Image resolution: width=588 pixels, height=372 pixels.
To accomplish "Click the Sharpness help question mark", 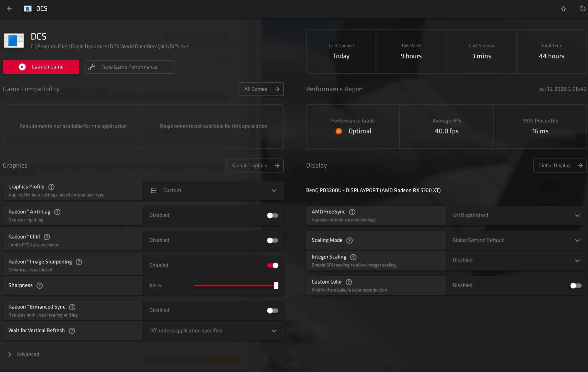I will 40,286.
